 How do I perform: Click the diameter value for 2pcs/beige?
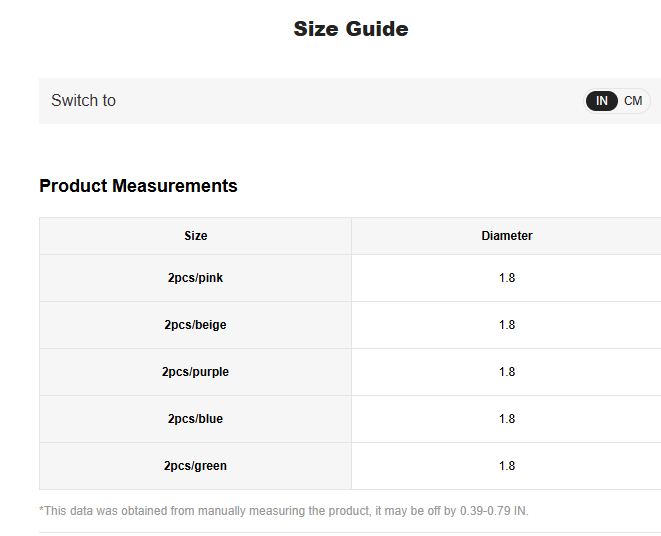coord(506,325)
